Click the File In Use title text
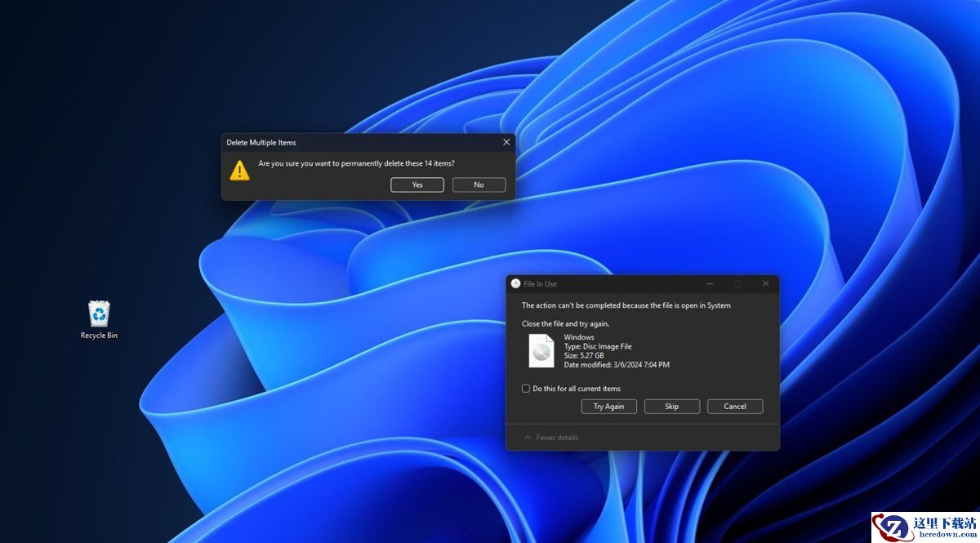 tap(540, 284)
